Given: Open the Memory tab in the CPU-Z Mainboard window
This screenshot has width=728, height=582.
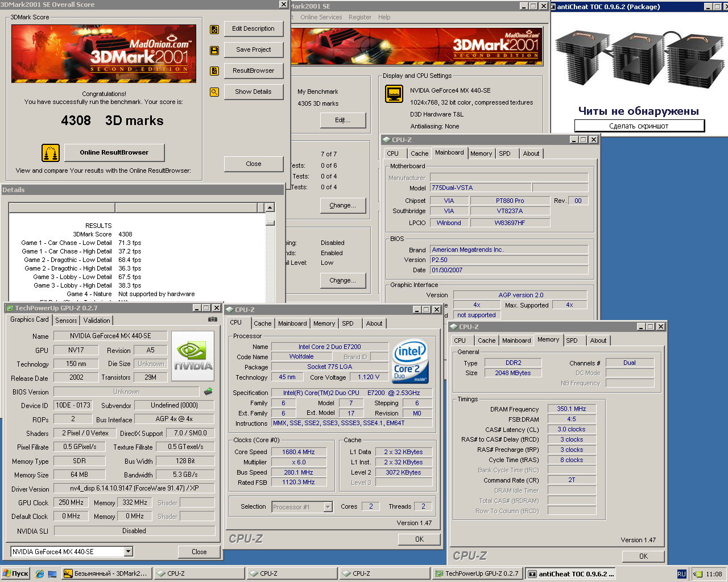Looking at the screenshot, I should [481, 153].
